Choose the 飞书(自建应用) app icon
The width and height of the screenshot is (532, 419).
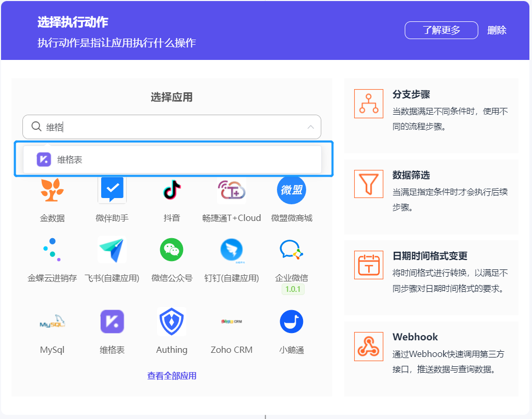pos(112,250)
